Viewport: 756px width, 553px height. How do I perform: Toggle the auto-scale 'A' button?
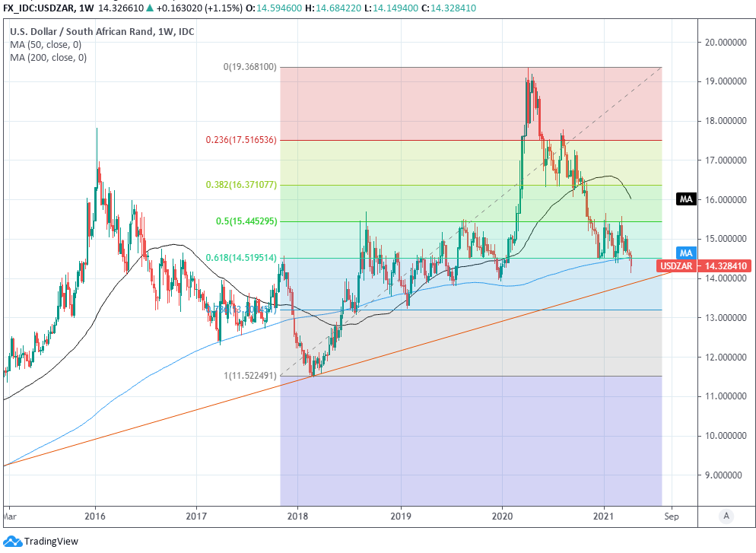click(x=726, y=516)
